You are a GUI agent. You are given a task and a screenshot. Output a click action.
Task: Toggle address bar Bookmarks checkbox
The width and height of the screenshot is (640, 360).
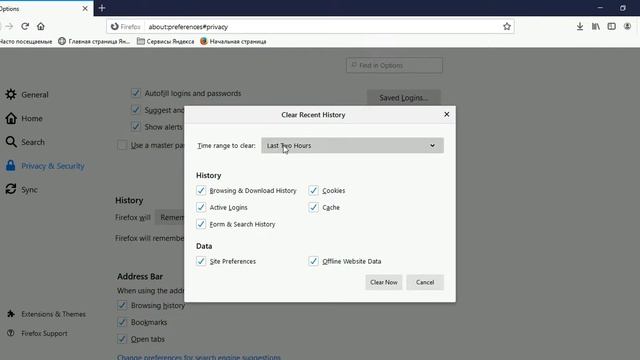tap(122, 322)
